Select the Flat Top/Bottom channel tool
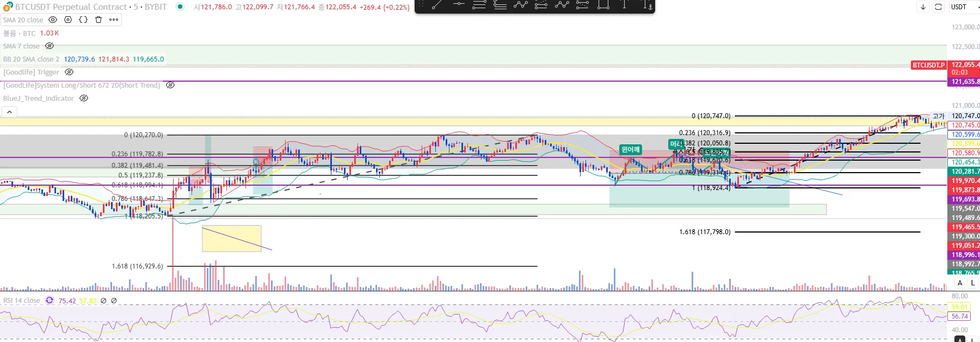Viewport: 980px width, 342px height. click(582, 5)
